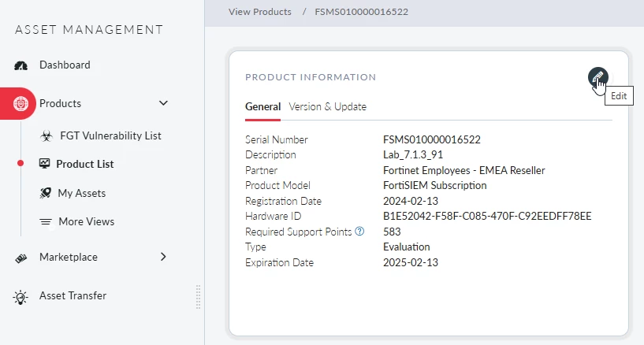Click the Edit pencil icon
Image resolution: width=644 pixels, height=345 pixels.
[597, 77]
